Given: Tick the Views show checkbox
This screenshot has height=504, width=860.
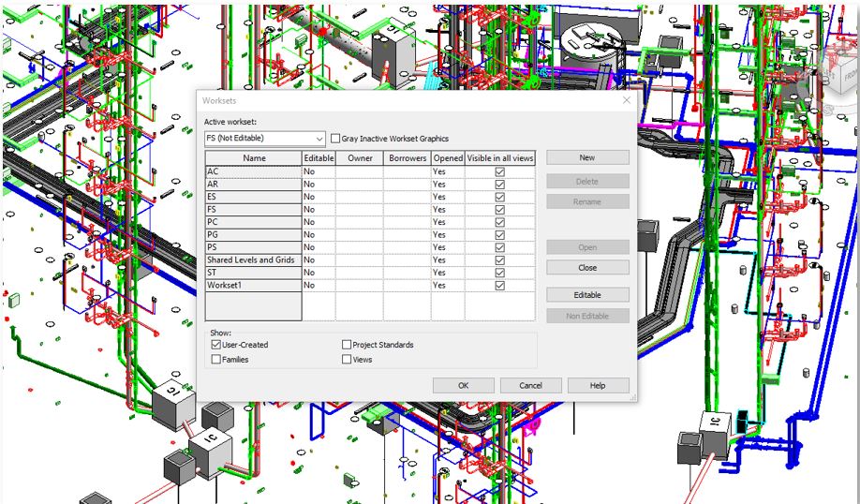Looking at the screenshot, I should click(x=348, y=359).
